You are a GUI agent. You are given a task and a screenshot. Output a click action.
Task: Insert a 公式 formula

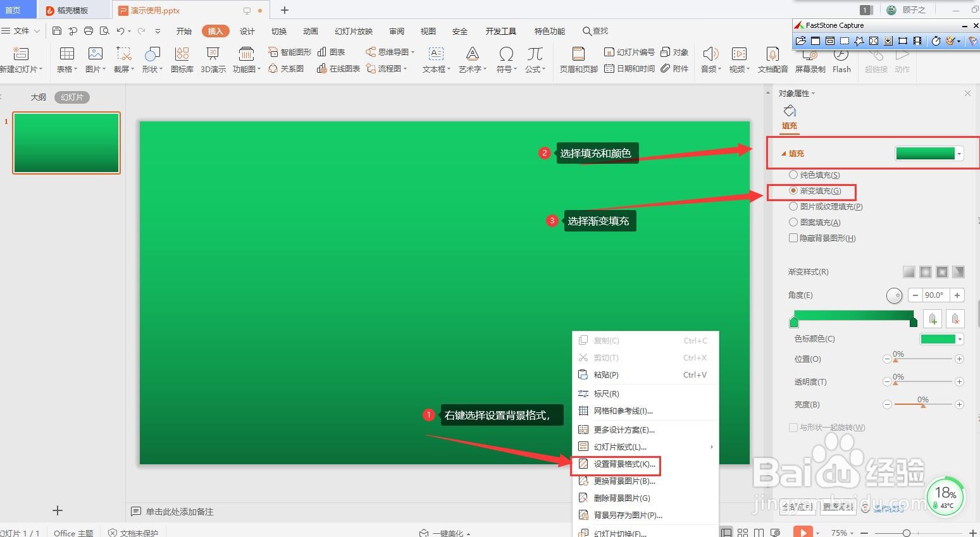click(x=535, y=60)
